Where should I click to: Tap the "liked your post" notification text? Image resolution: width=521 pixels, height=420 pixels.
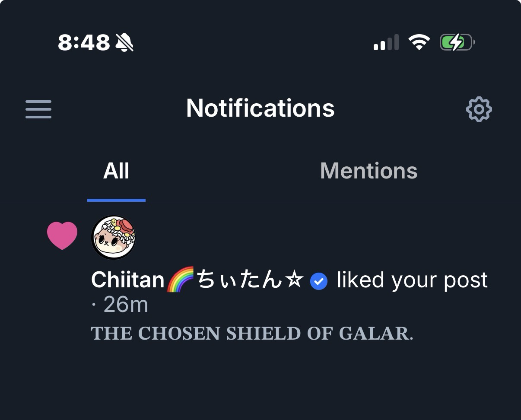tap(412, 280)
